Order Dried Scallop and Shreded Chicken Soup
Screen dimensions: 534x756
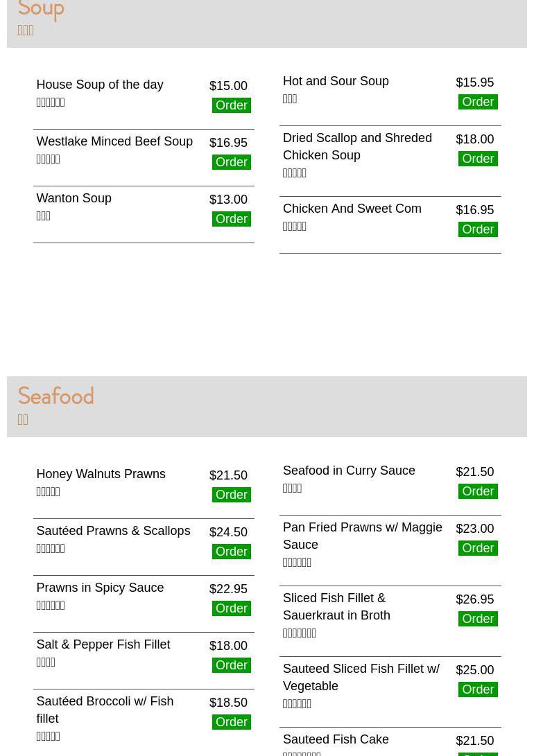pyautogui.click(x=478, y=159)
